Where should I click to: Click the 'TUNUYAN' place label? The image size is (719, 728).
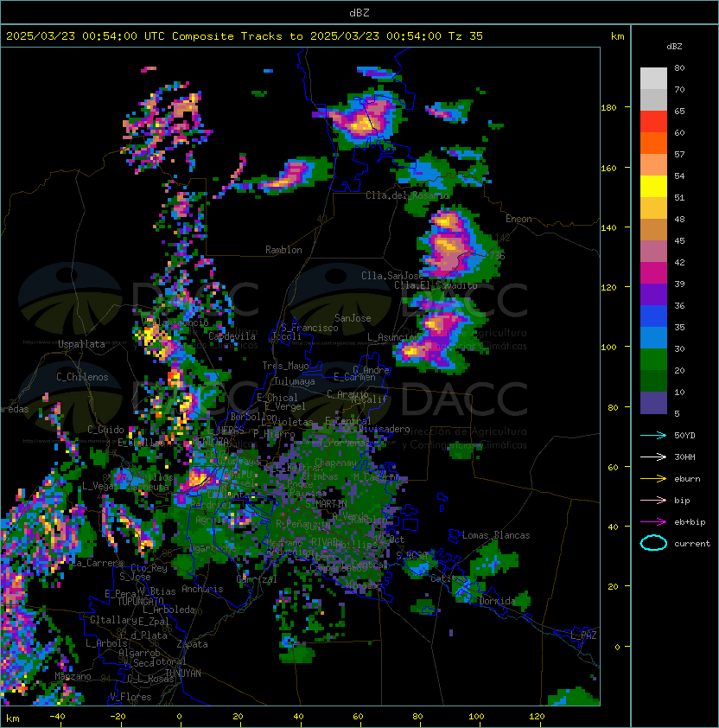tap(183, 674)
